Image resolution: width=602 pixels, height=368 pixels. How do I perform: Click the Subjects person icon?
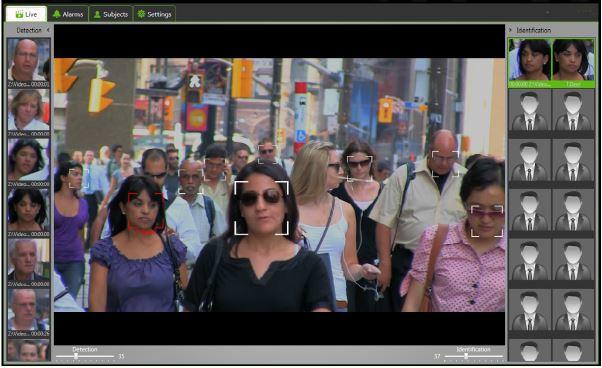pos(98,14)
